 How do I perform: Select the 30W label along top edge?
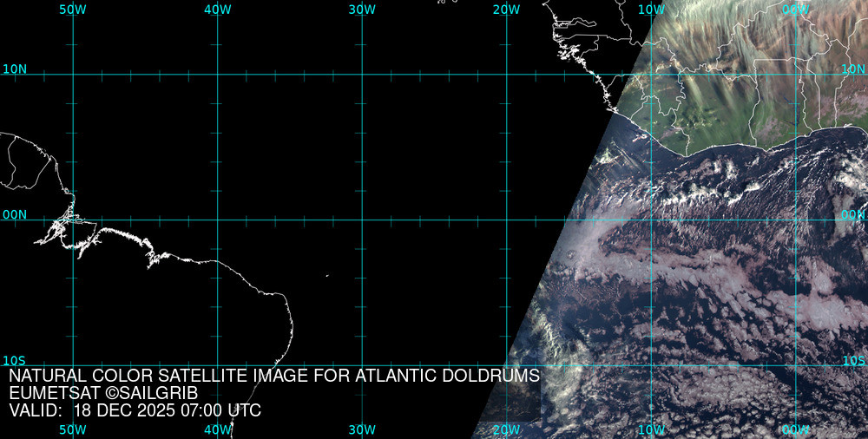(x=362, y=9)
